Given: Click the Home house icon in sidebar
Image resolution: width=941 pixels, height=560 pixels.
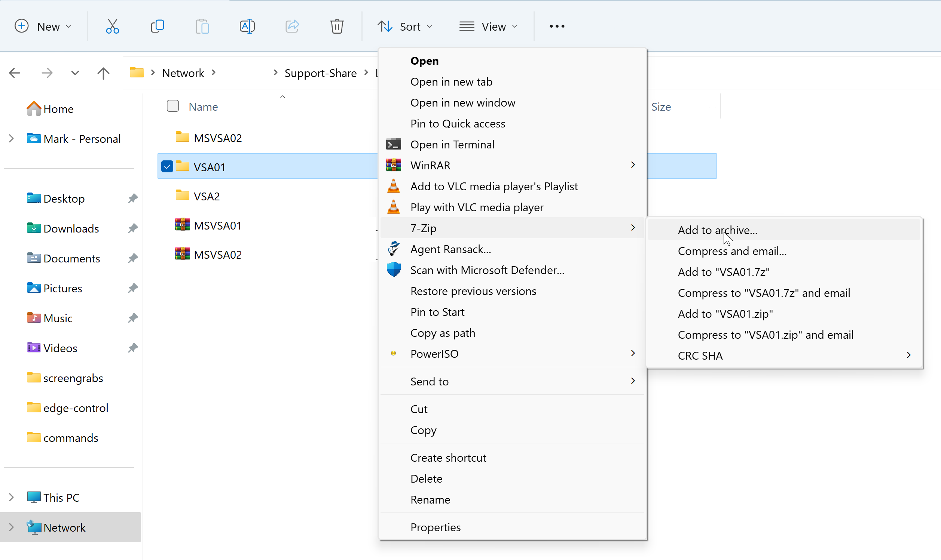Looking at the screenshot, I should tap(34, 109).
